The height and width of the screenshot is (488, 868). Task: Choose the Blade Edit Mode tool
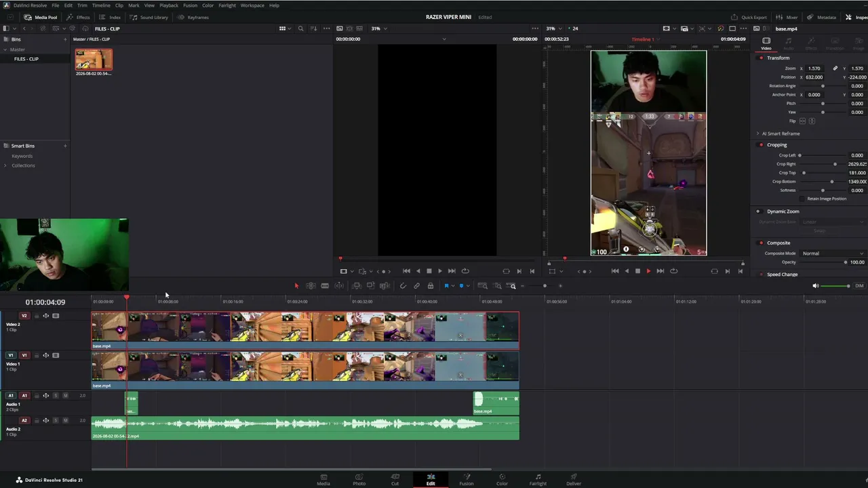point(325,286)
